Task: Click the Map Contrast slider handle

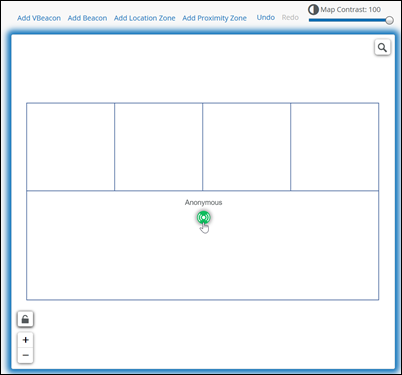Action: (389, 20)
